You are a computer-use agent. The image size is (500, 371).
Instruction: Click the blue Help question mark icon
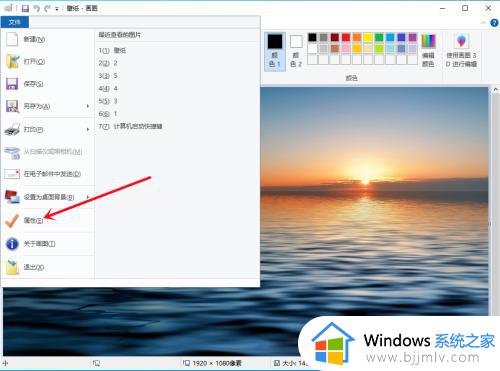(494, 23)
